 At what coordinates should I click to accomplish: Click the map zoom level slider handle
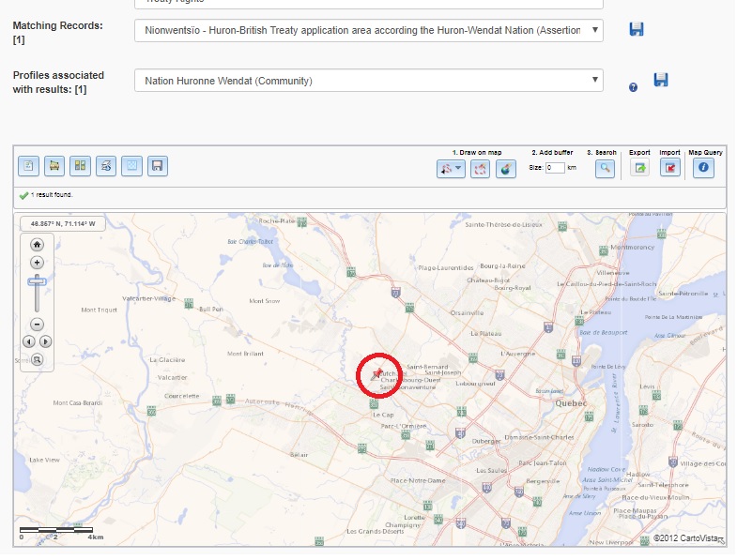38,281
